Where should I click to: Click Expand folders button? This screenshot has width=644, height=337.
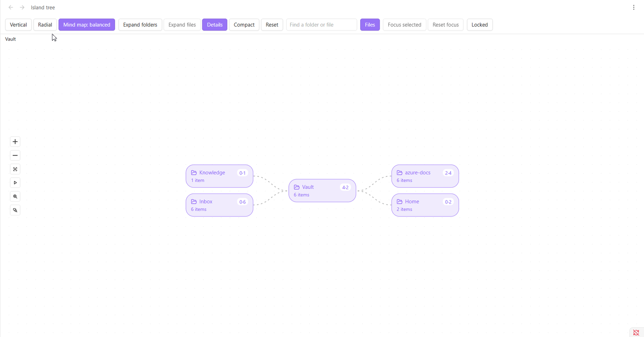(140, 25)
